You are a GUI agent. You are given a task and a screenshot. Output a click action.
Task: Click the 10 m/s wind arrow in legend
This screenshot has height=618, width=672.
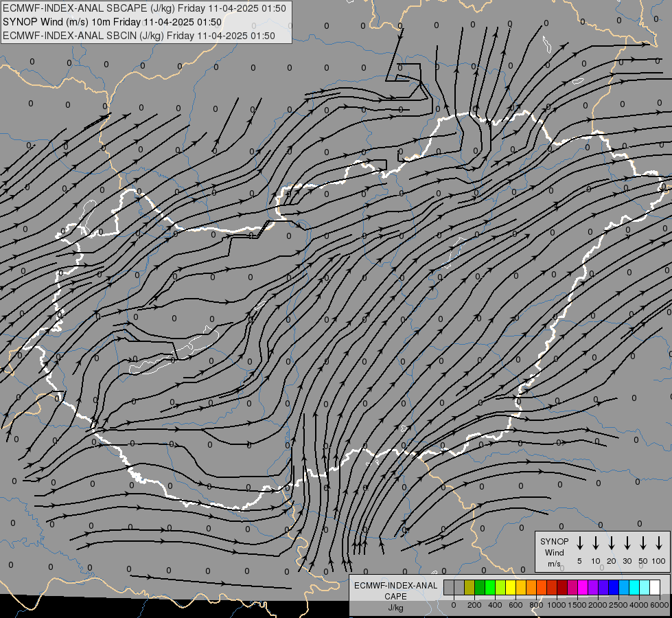click(x=595, y=542)
